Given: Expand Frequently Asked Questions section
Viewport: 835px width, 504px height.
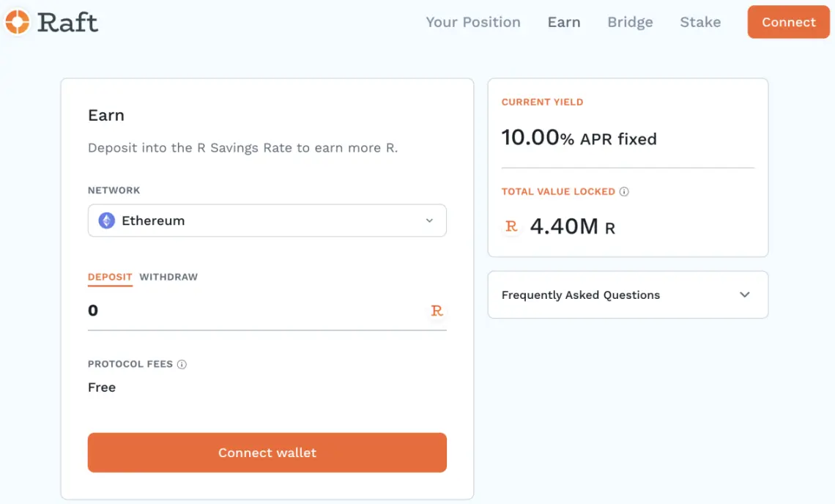Looking at the screenshot, I should (627, 294).
